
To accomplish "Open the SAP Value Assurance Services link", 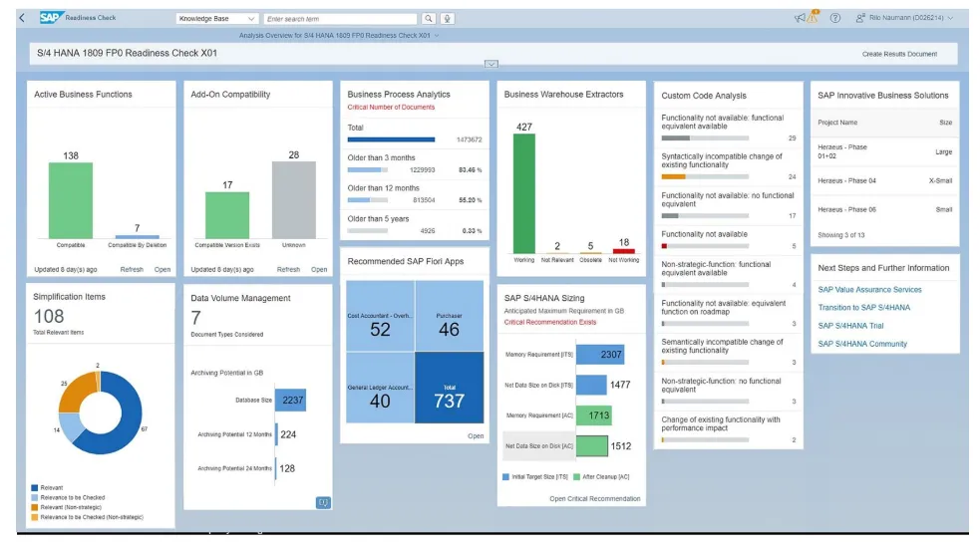I will pyautogui.click(x=869, y=290).
